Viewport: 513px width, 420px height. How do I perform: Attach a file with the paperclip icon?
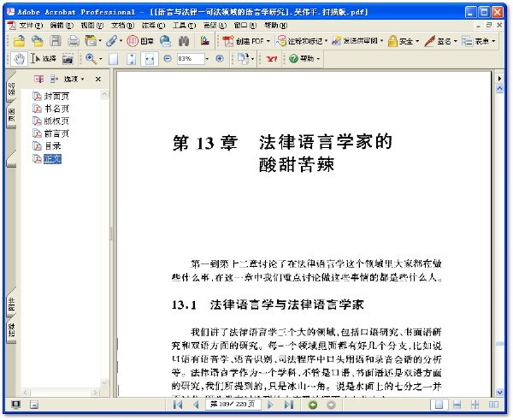click(111, 41)
